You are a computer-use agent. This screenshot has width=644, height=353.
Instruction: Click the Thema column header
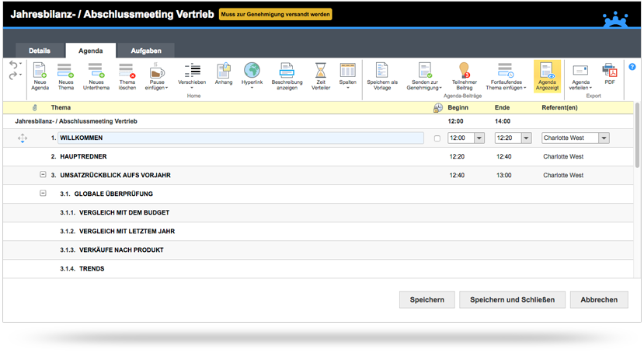(x=61, y=107)
